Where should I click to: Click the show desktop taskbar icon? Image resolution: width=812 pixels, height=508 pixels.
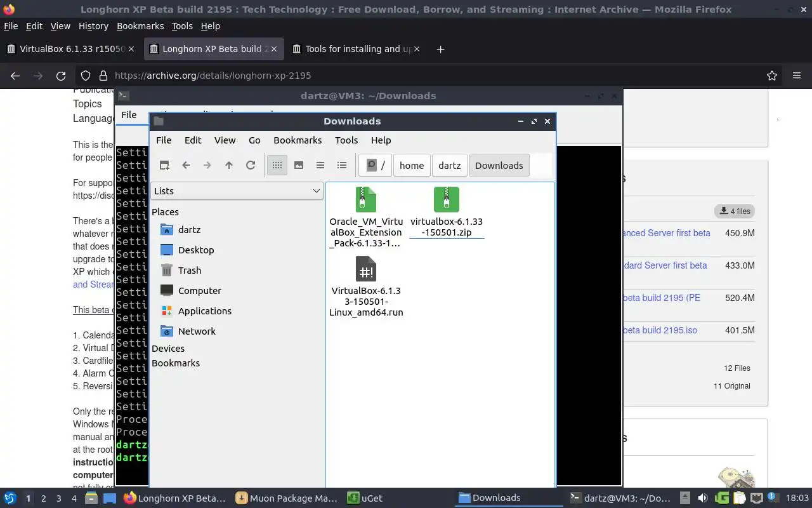click(x=110, y=498)
